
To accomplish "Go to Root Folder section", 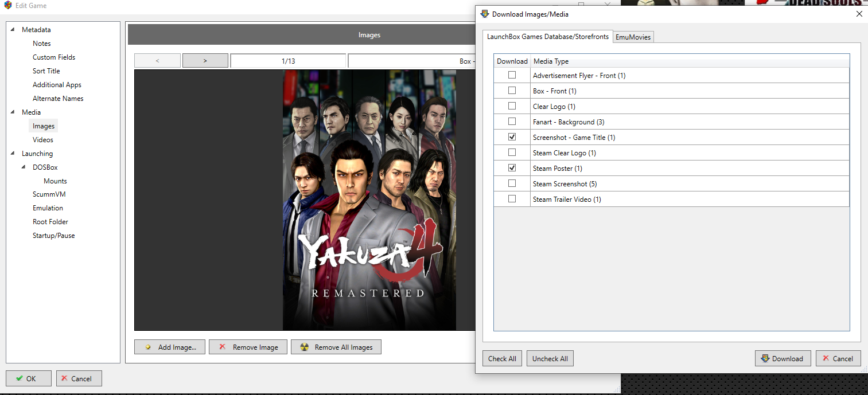I will pos(50,222).
